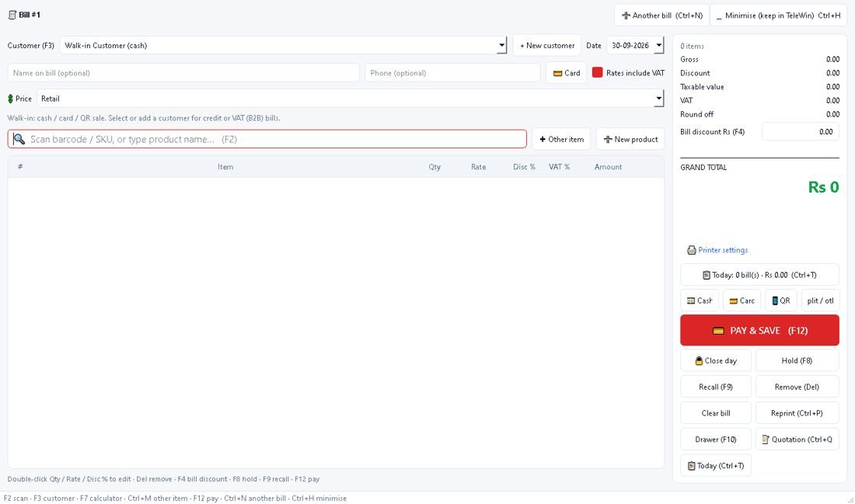The image size is (855, 504).
Task: Click the Disc % column header
Action: click(524, 167)
